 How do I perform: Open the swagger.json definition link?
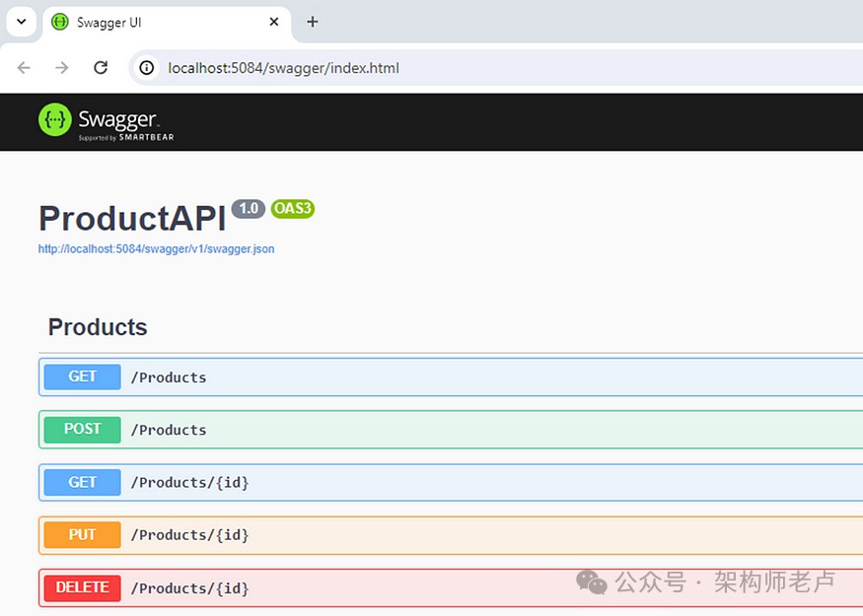pos(156,248)
